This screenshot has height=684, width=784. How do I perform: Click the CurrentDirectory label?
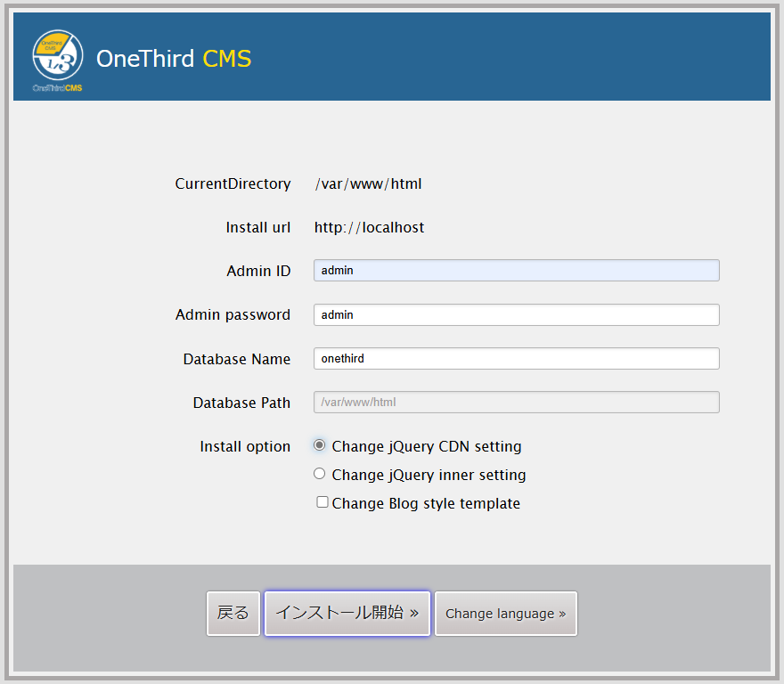tap(233, 184)
